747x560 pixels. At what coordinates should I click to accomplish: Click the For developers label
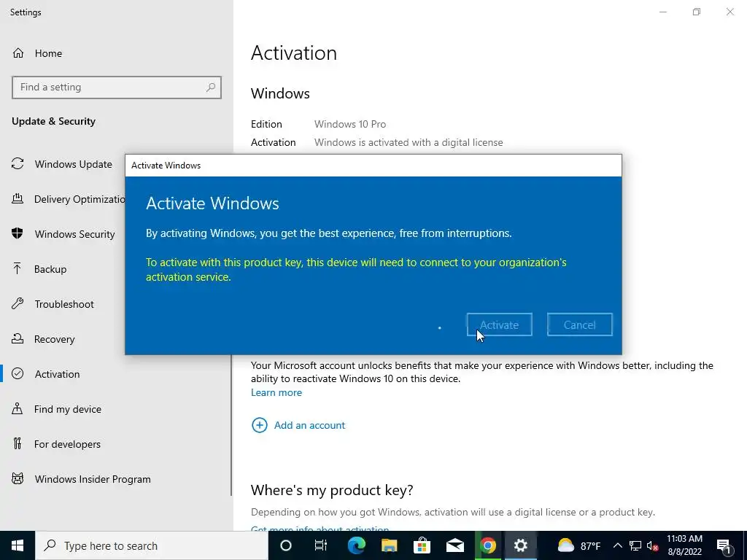click(67, 444)
